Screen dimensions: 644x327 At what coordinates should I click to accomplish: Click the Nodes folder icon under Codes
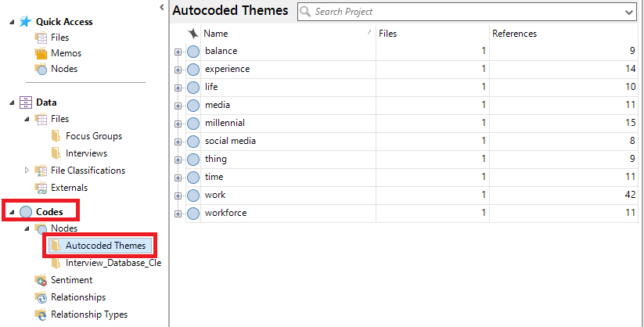pos(41,228)
